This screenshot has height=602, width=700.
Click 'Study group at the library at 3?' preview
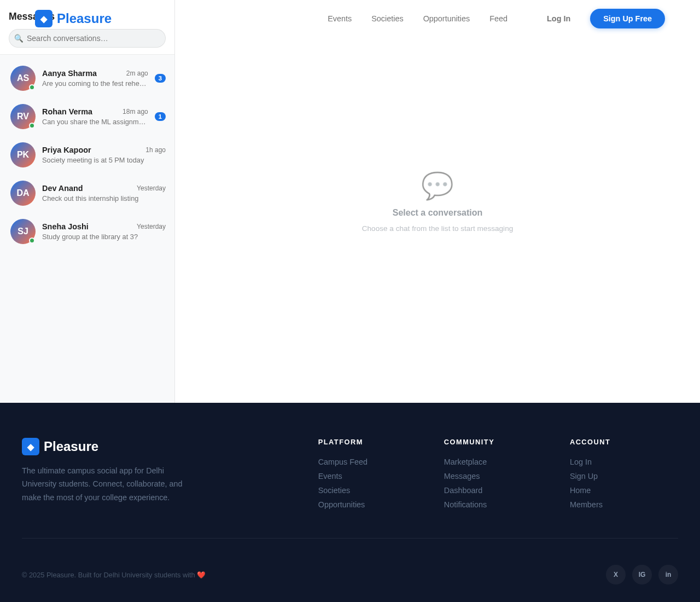pyautogui.click(x=90, y=237)
